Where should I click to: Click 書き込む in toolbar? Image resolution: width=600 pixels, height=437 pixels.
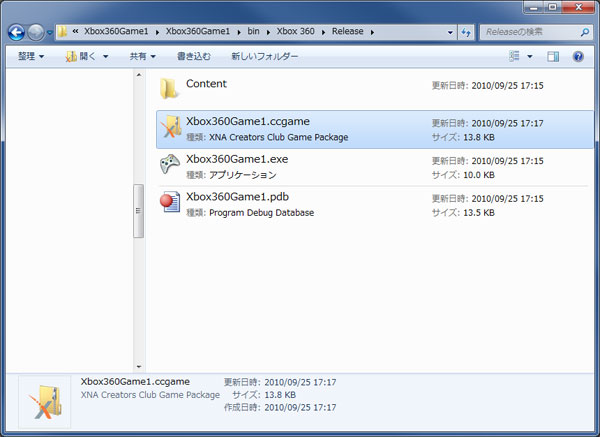pyautogui.click(x=194, y=56)
